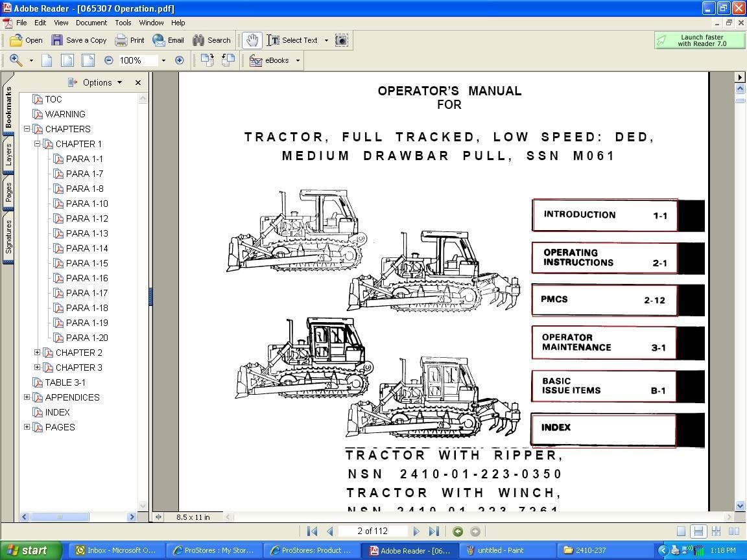The image size is (747, 560).
Task: Go to previous page button
Action: (x=329, y=531)
